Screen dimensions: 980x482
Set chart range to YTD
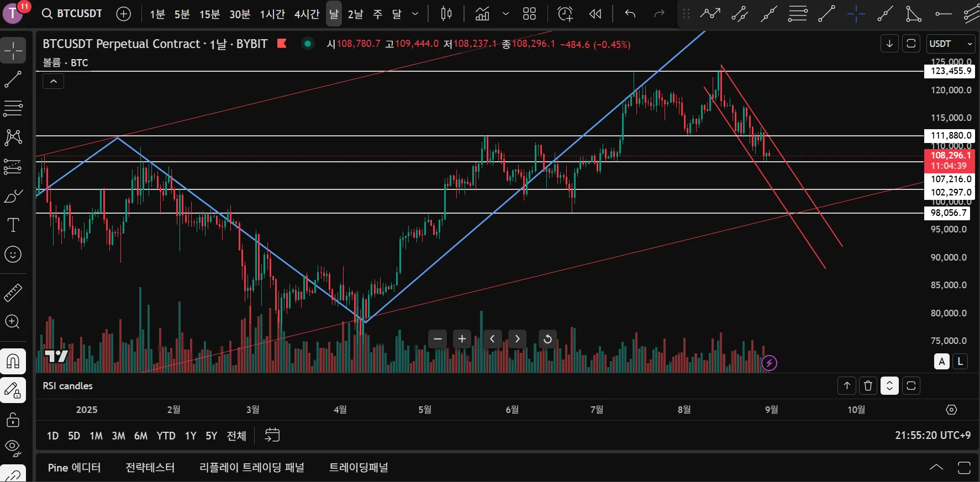(x=166, y=436)
